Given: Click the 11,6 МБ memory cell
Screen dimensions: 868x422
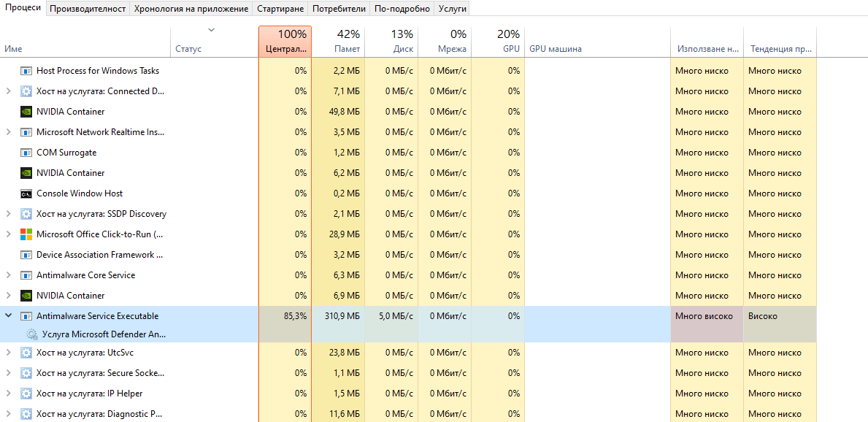Looking at the screenshot, I should 338,414.
